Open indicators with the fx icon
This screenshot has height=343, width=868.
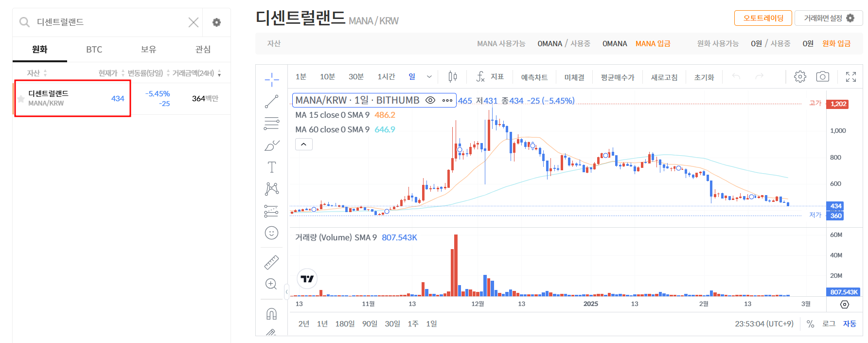click(x=480, y=76)
